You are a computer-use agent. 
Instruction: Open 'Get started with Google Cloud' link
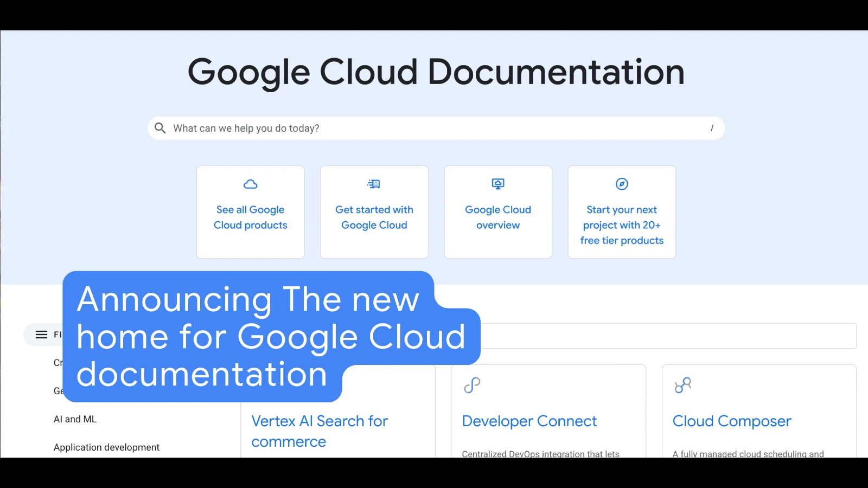[x=374, y=217]
